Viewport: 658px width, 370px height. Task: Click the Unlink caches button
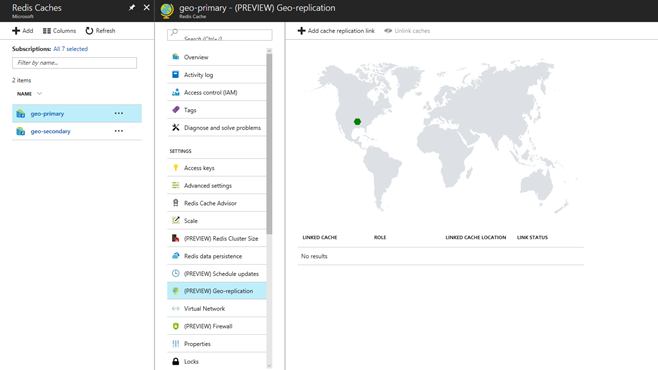407,31
